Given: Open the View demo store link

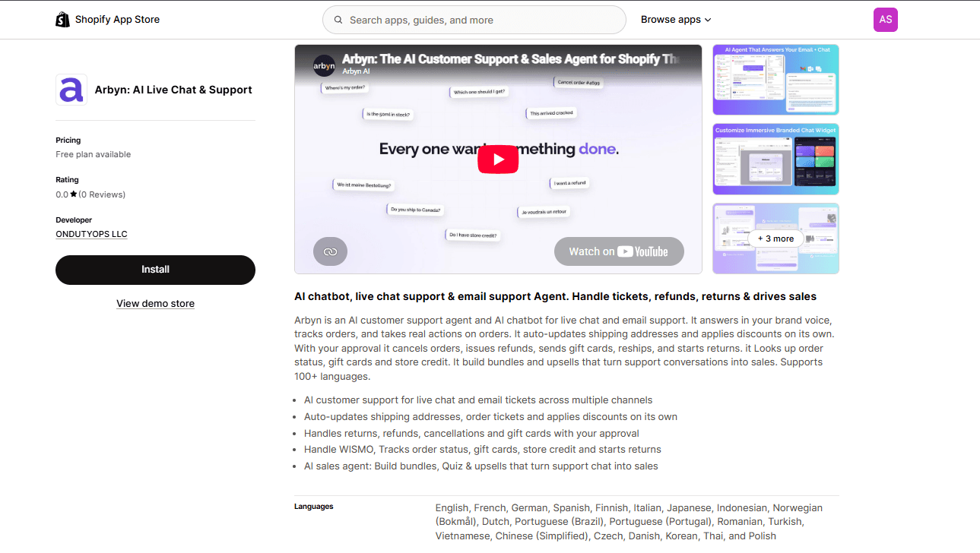Looking at the screenshot, I should click(155, 303).
